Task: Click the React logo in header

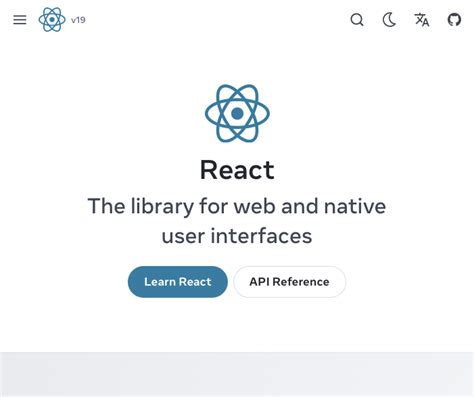Action: pyautogui.click(x=52, y=20)
